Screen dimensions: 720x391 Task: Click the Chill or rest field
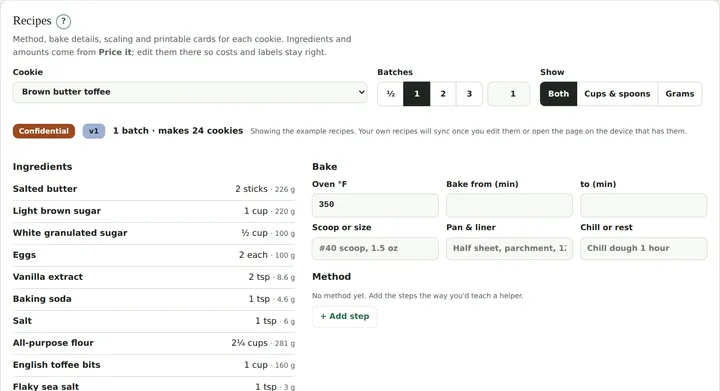(643, 248)
